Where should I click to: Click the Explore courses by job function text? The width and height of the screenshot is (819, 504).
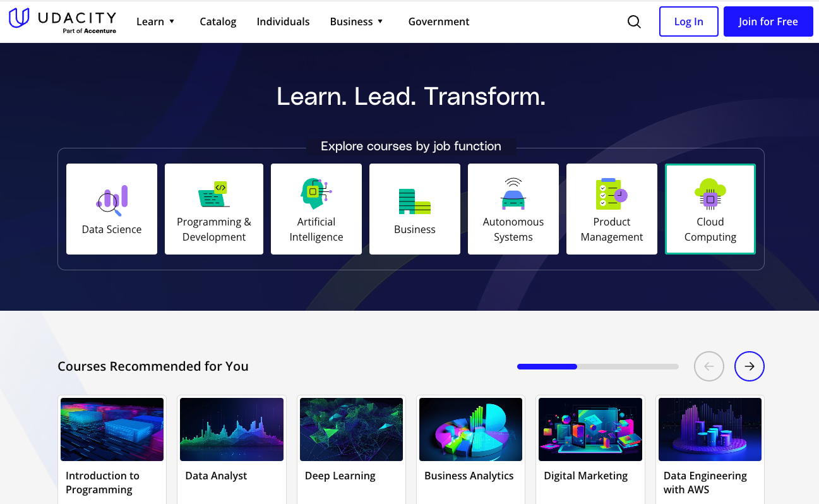click(x=410, y=146)
